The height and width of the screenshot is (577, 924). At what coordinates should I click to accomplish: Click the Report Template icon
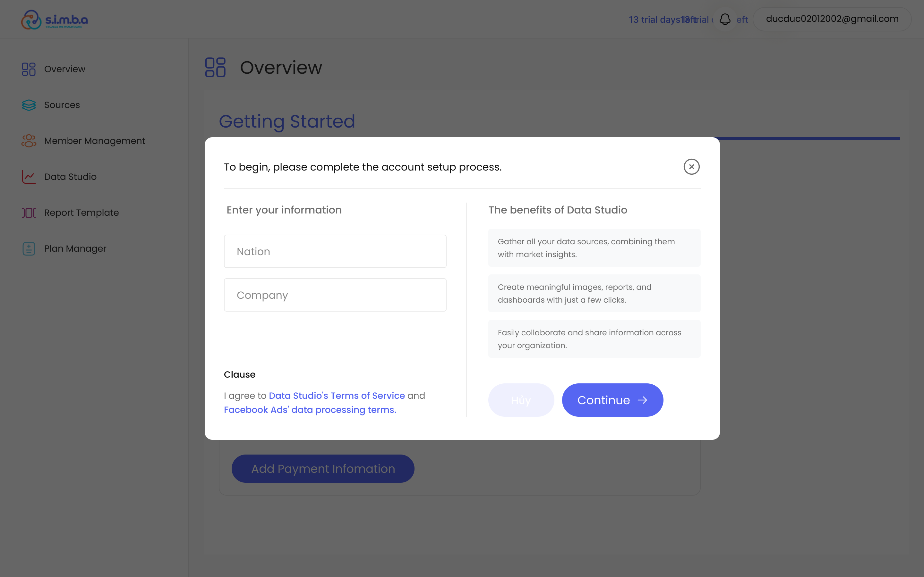click(29, 213)
